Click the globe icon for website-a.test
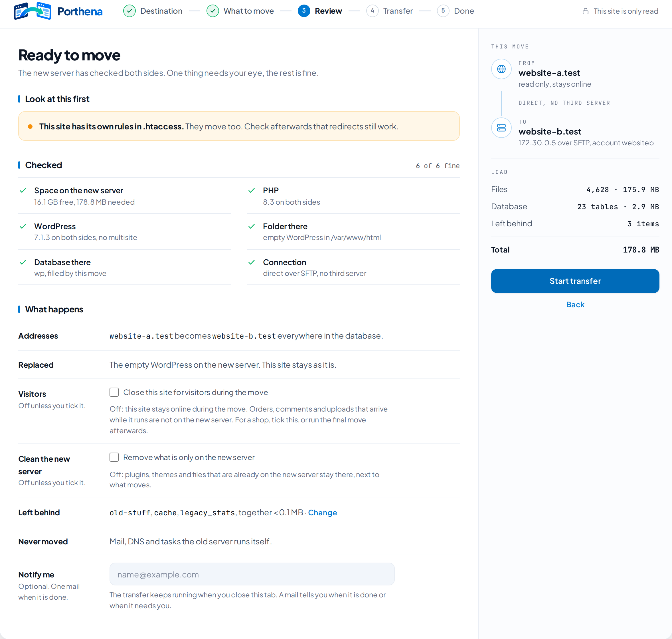672x639 pixels. pyautogui.click(x=501, y=69)
